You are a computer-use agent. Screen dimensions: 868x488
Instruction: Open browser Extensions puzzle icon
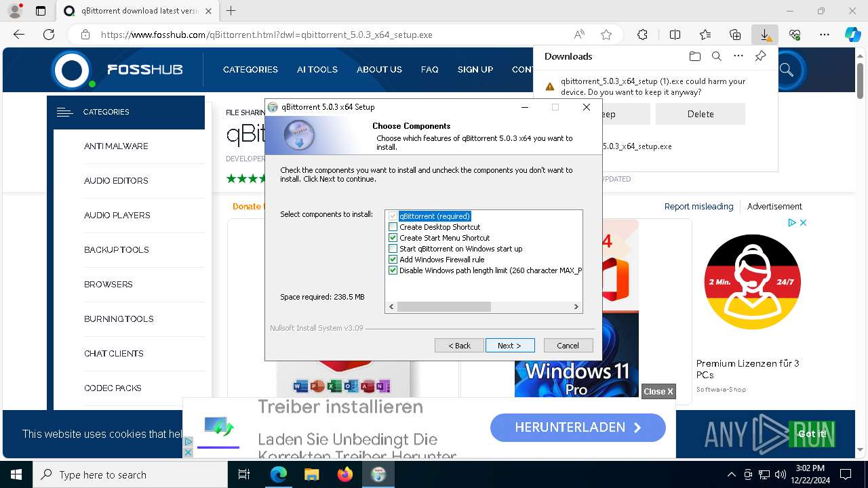point(642,35)
